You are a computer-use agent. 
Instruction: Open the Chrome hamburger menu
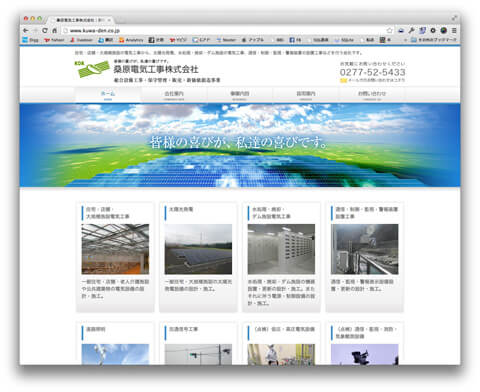(454, 30)
